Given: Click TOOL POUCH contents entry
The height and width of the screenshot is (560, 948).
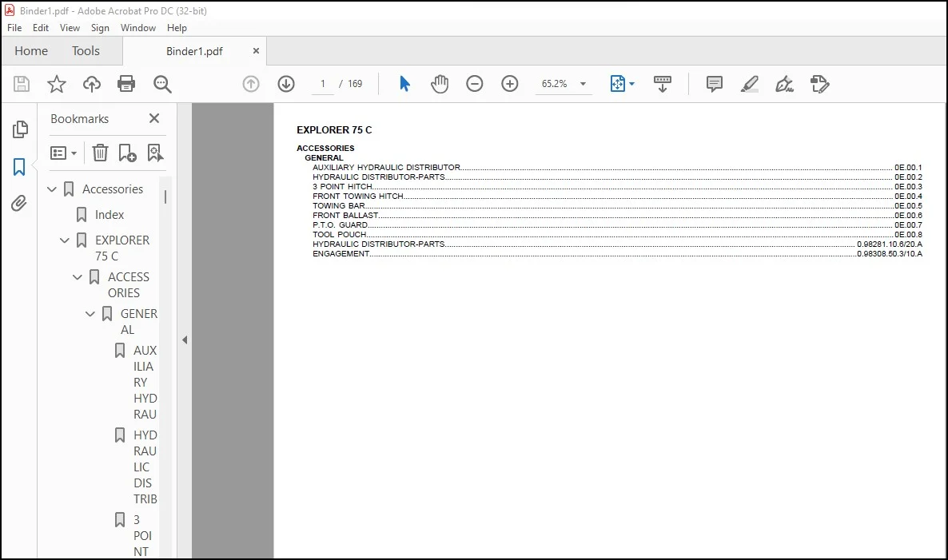Looking at the screenshot, I should [x=617, y=234].
